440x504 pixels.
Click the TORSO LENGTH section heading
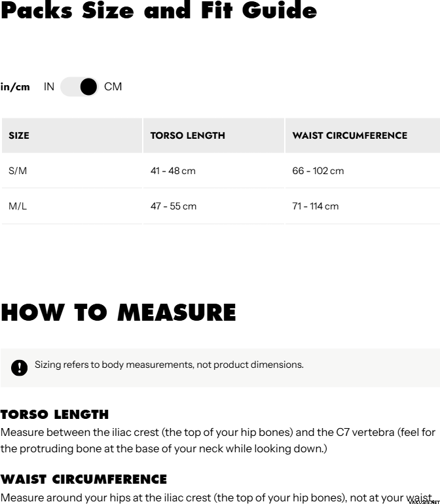click(x=54, y=414)
